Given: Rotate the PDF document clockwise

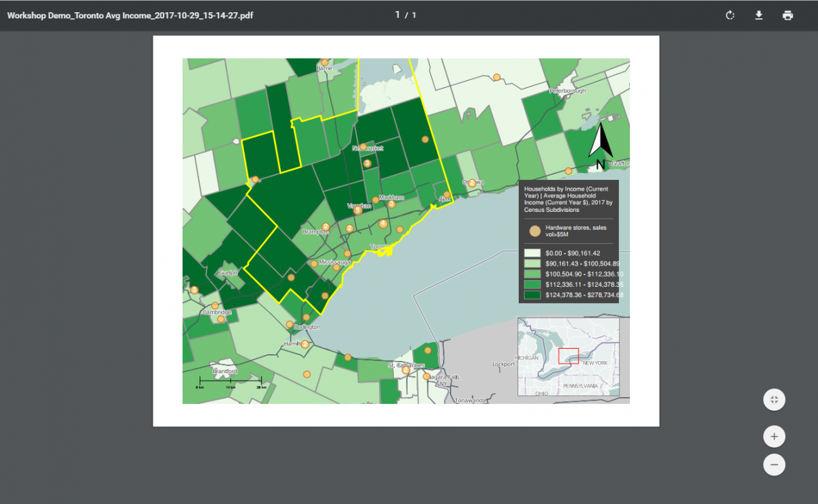Looking at the screenshot, I should [730, 15].
